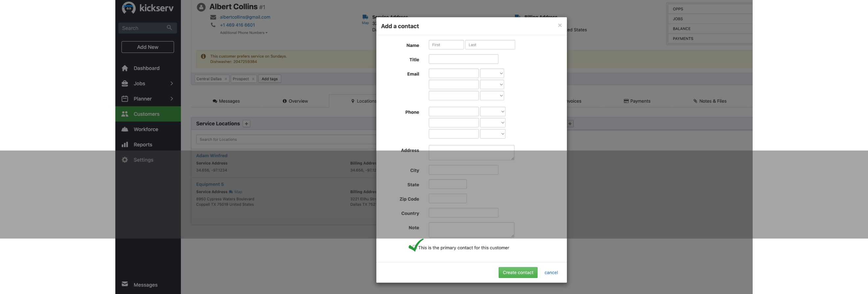Image resolution: width=868 pixels, height=294 pixels.
Task: Open the Notes & Files tab
Action: click(710, 101)
